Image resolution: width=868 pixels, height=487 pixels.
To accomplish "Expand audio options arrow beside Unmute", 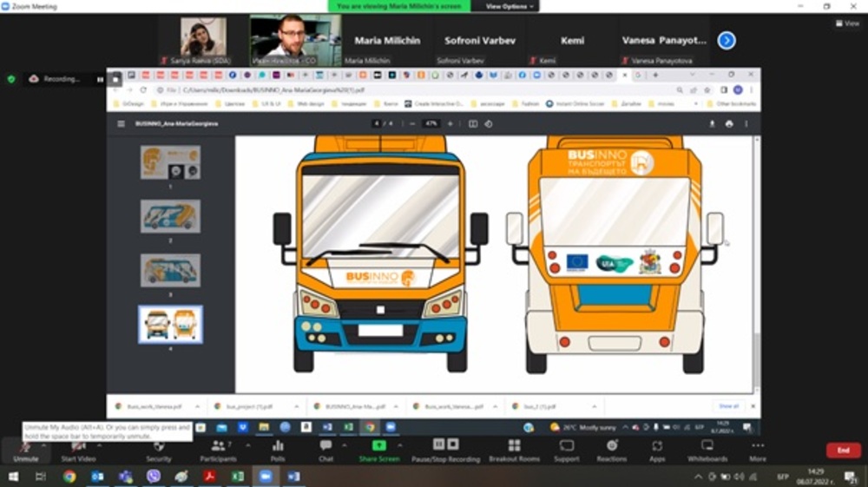I will point(43,445).
